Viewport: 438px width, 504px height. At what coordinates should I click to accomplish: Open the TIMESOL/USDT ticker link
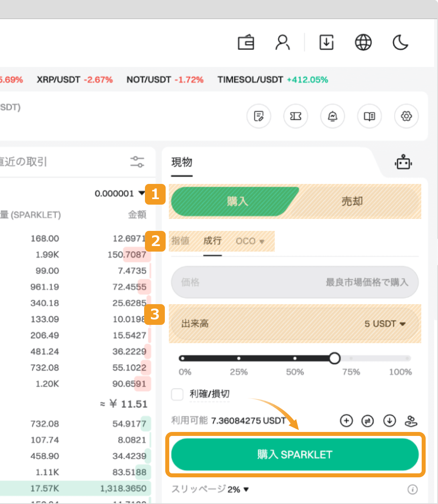click(x=273, y=80)
